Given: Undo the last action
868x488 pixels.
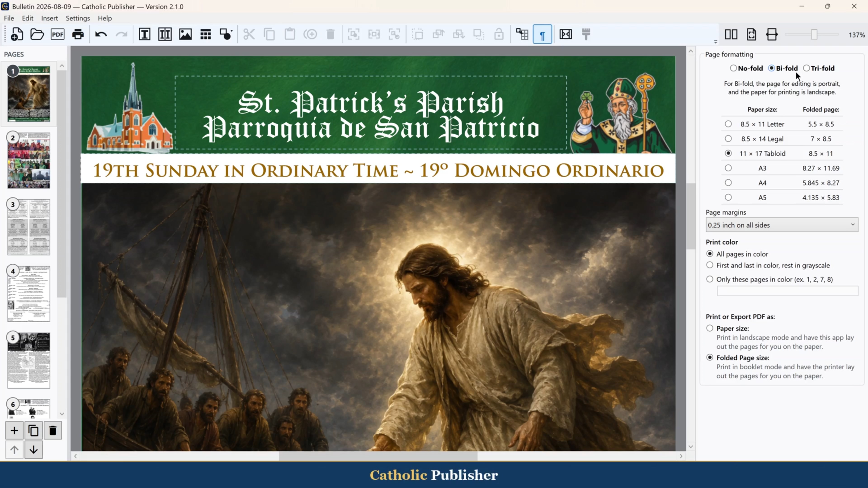Looking at the screenshot, I should [101, 34].
